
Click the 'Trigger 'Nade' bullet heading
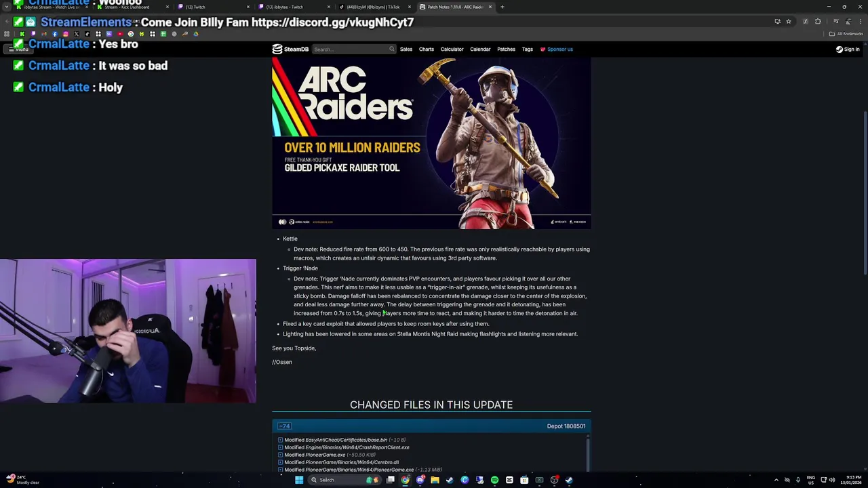pyautogui.click(x=300, y=268)
